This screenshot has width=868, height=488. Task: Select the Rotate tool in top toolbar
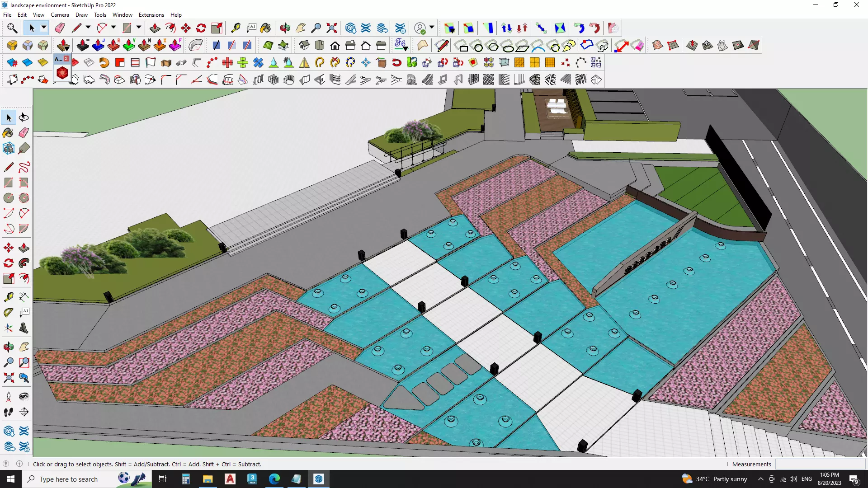(x=201, y=28)
